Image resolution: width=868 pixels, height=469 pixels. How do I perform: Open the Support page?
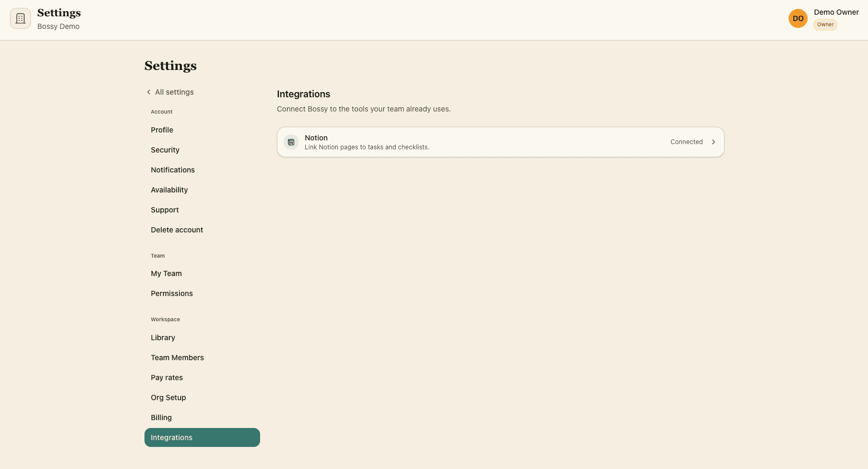[202, 210]
